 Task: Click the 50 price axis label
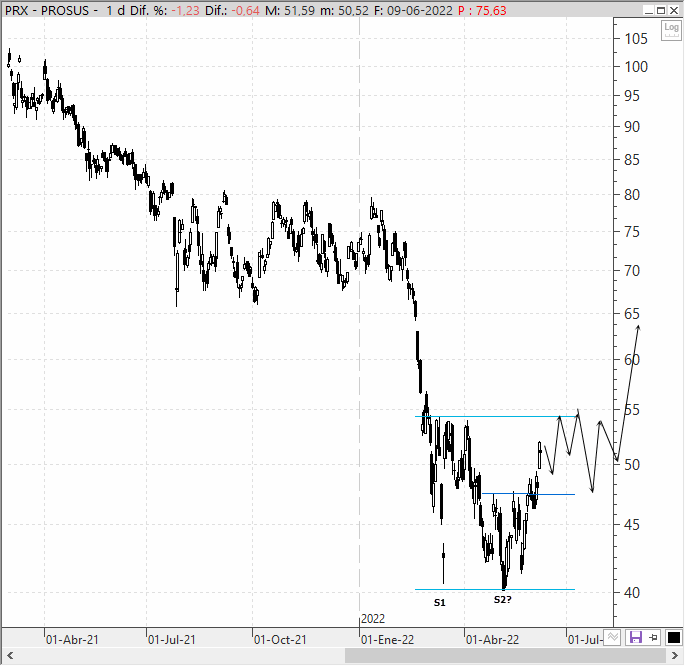(x=632, y=465)
